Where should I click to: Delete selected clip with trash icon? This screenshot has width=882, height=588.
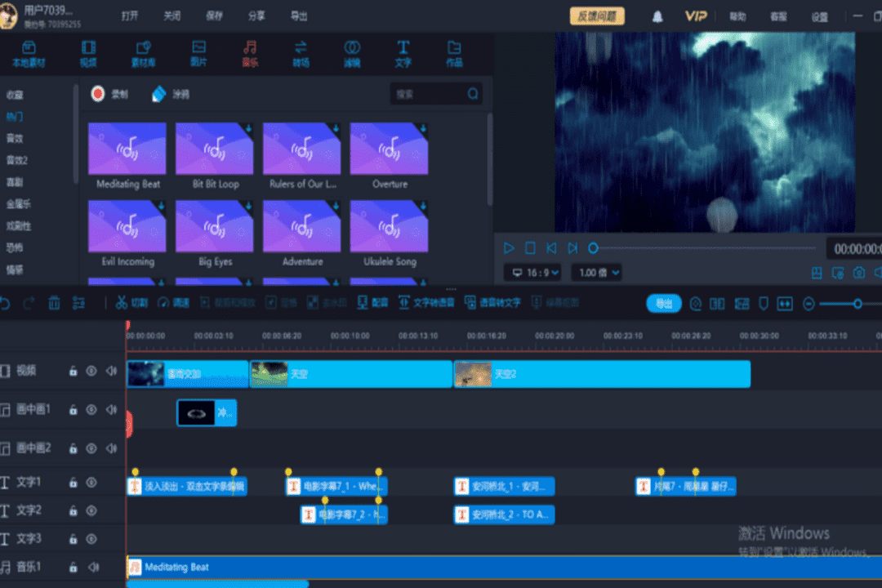54,303
